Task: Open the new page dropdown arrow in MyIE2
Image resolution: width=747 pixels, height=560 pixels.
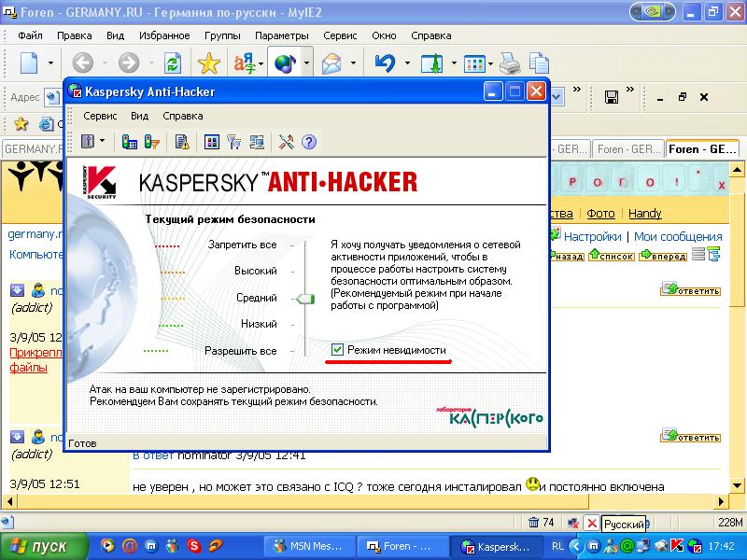Action: pyautogui.click(x=50, y=63)
